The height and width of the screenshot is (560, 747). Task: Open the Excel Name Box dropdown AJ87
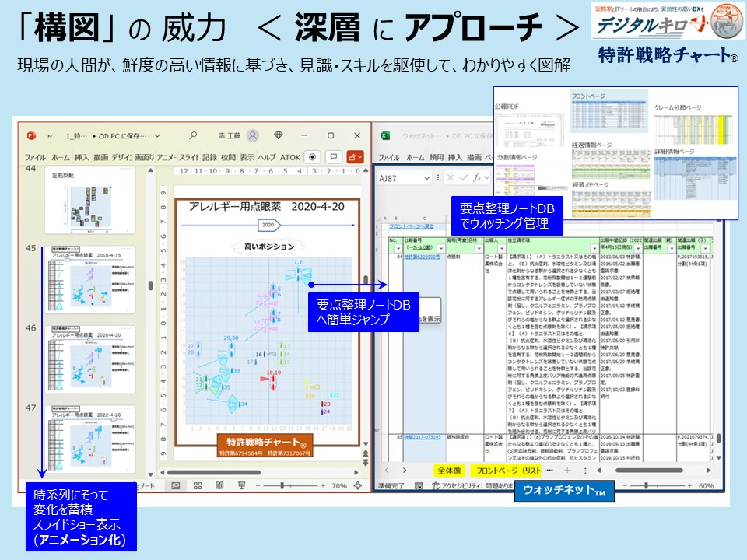[426, 178]
